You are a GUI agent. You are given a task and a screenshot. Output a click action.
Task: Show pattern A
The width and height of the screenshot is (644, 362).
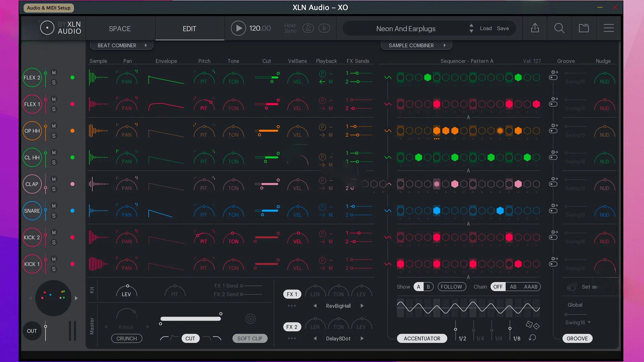418,287
